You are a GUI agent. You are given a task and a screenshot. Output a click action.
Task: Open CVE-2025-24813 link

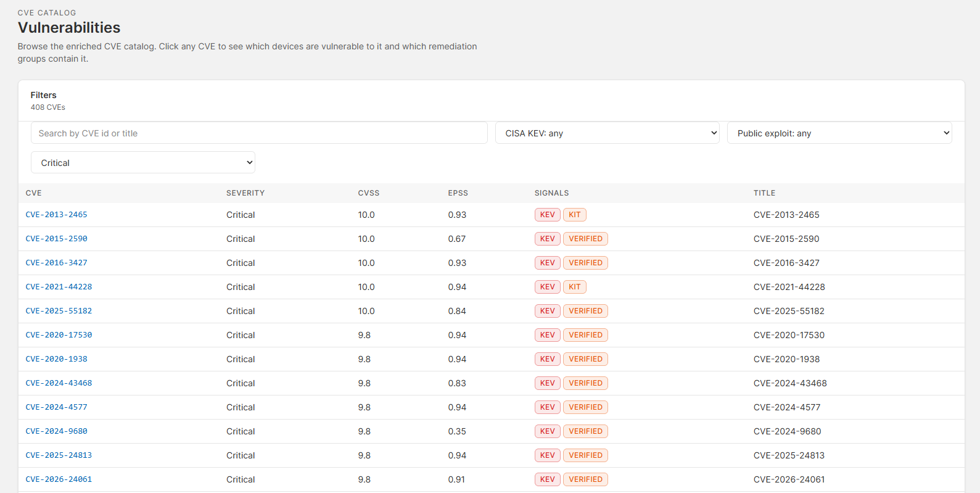point(59,455)
